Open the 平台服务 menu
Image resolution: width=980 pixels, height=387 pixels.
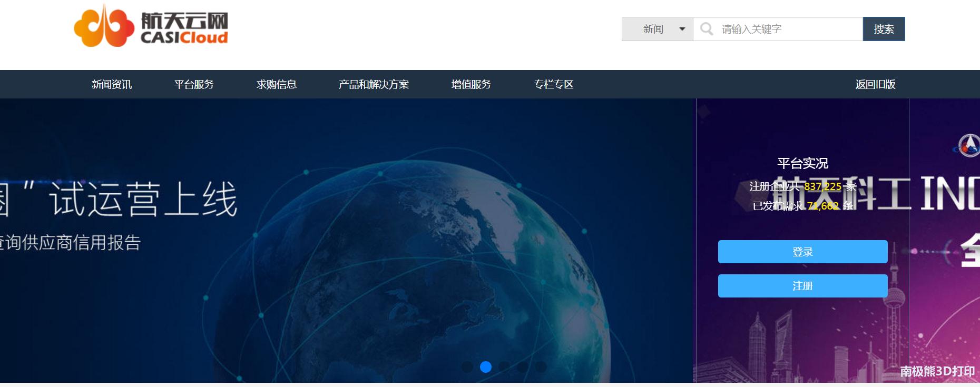pos(194,84)
